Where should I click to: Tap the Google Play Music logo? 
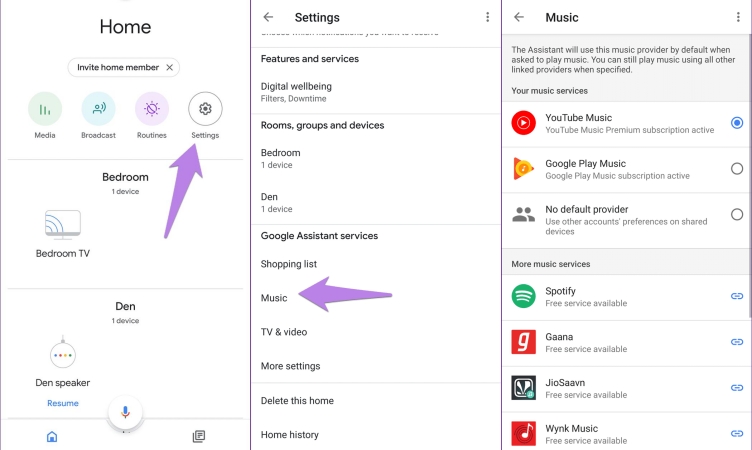tap(523, 168)
